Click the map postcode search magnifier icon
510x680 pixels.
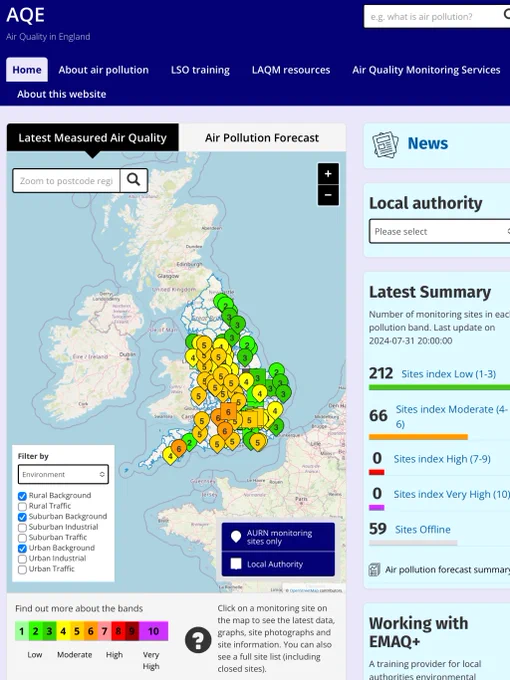134,180
